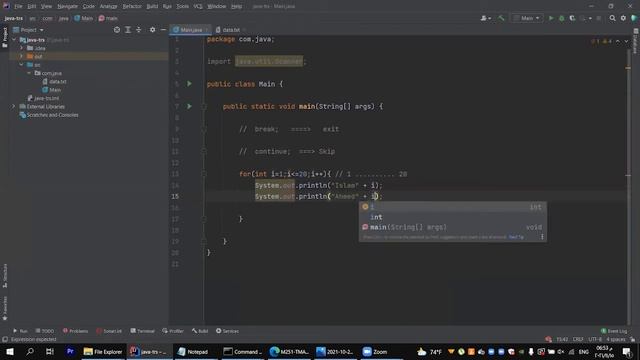Open File menu
Screen dimensions: 640x360
(x=18, y=6)
